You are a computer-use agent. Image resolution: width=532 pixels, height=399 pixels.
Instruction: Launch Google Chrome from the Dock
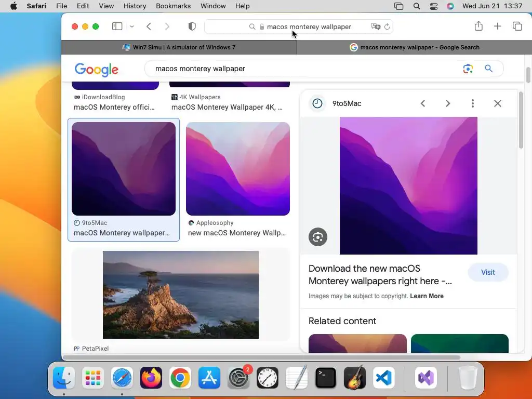click(x=180, y=378)
